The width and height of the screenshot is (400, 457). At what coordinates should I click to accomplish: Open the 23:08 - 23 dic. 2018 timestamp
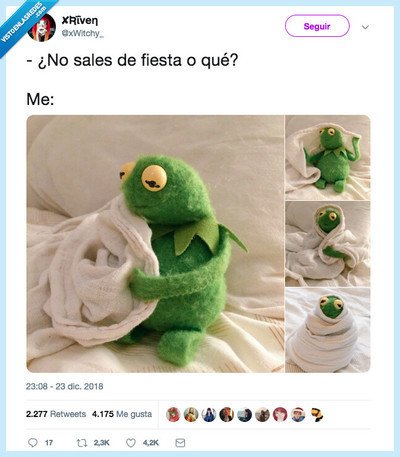click(x=65, y=386)
